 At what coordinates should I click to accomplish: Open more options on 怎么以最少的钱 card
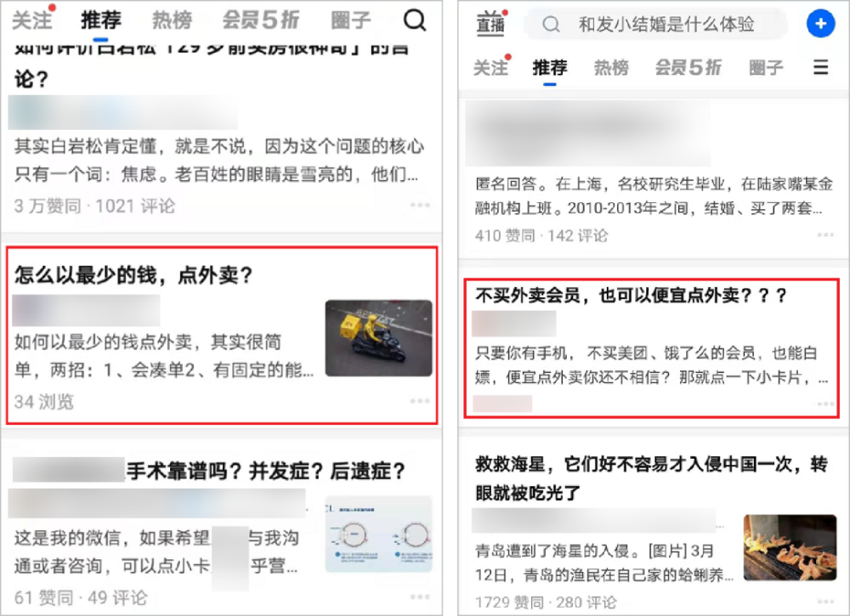pos(420,401)
